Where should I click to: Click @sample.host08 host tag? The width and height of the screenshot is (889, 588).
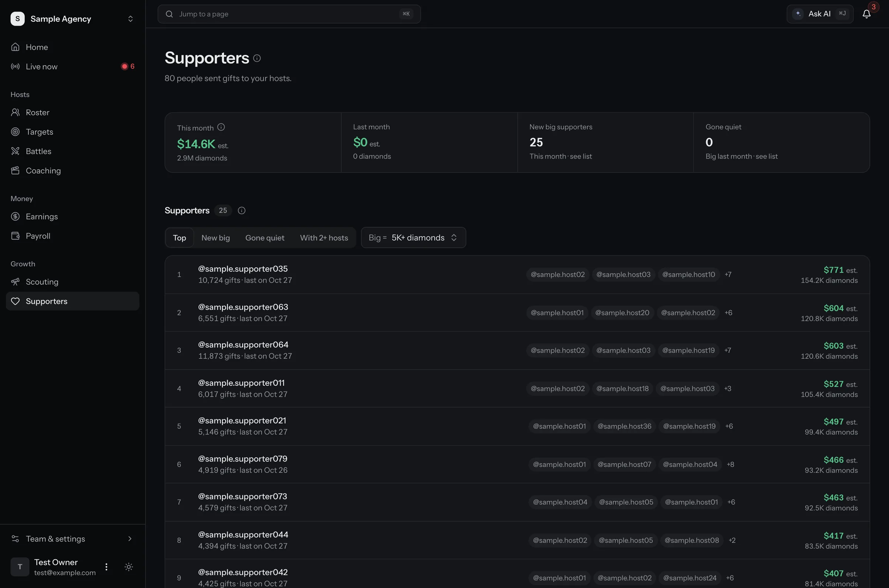coord(692,540)
